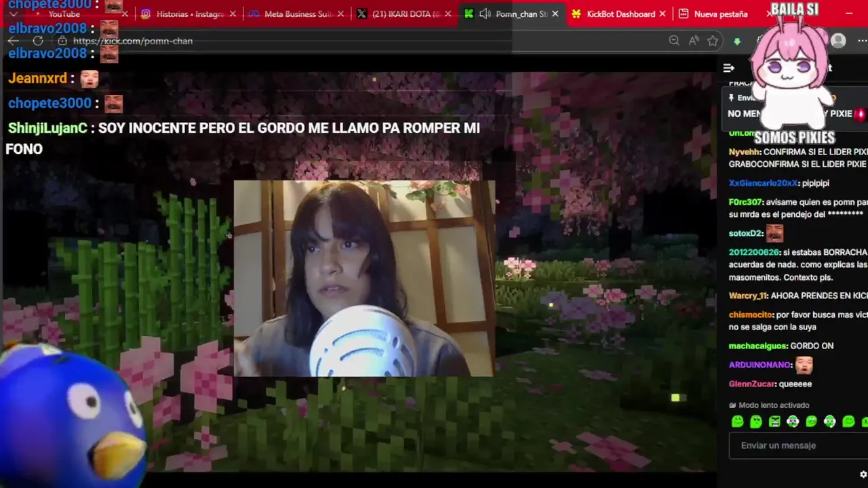Click username sotoxD2 in chat
Screen dimensions: 868x488
746,233
